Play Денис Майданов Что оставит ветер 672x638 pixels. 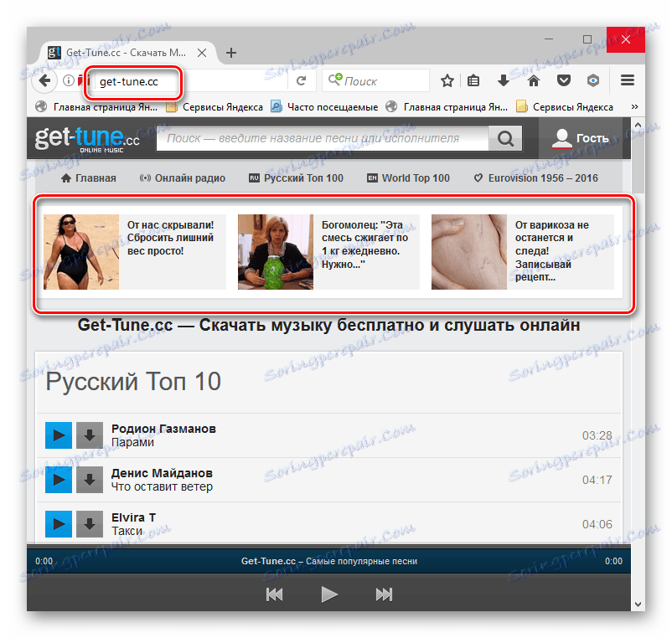(59, 480)
